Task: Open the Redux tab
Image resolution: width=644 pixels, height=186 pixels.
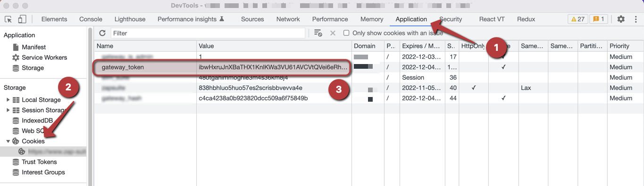Action: pyautogui.click(x=526, y=19)
